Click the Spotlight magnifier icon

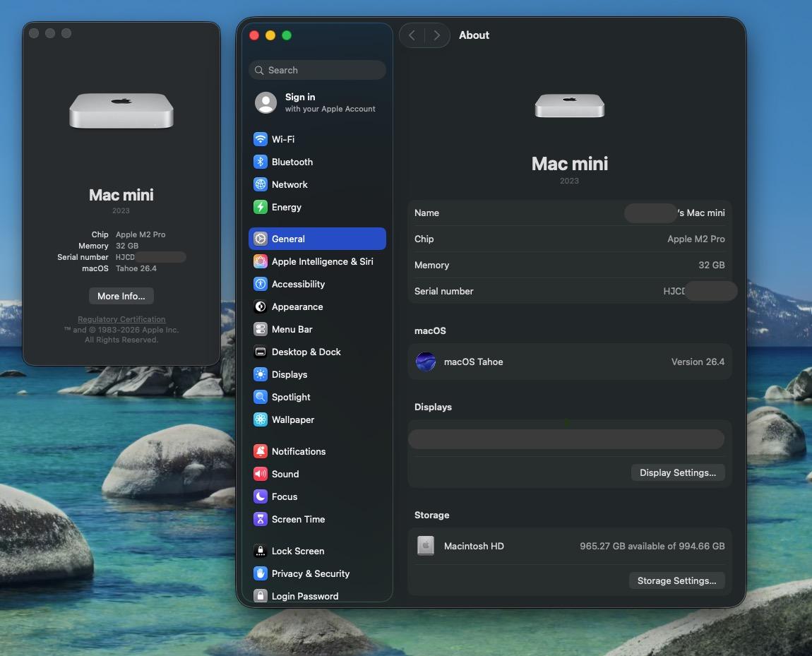(261, 397)
